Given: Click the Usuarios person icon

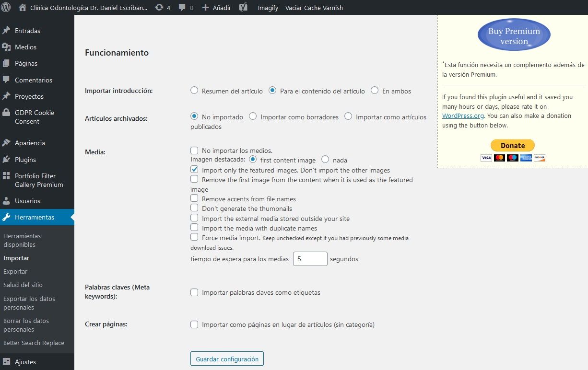Looking at the screenshot, I should click(6, 201).
